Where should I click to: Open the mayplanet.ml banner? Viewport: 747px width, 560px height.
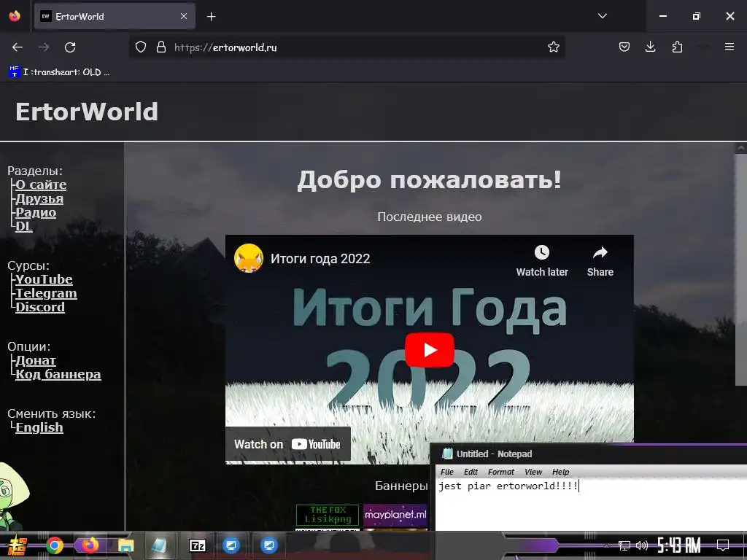point(395,515)
